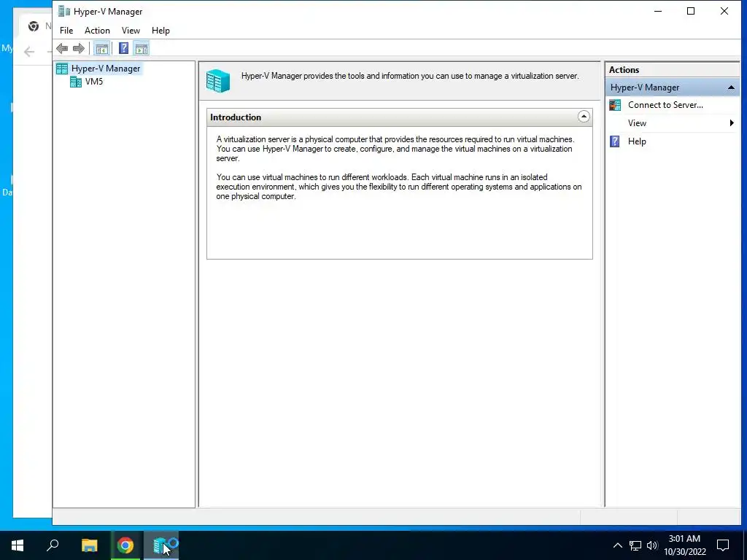Viewport: 747px width, 560px height.
Task: Select Hyper-V Manager root node in the tree
Action: click(x=105, y=69)
